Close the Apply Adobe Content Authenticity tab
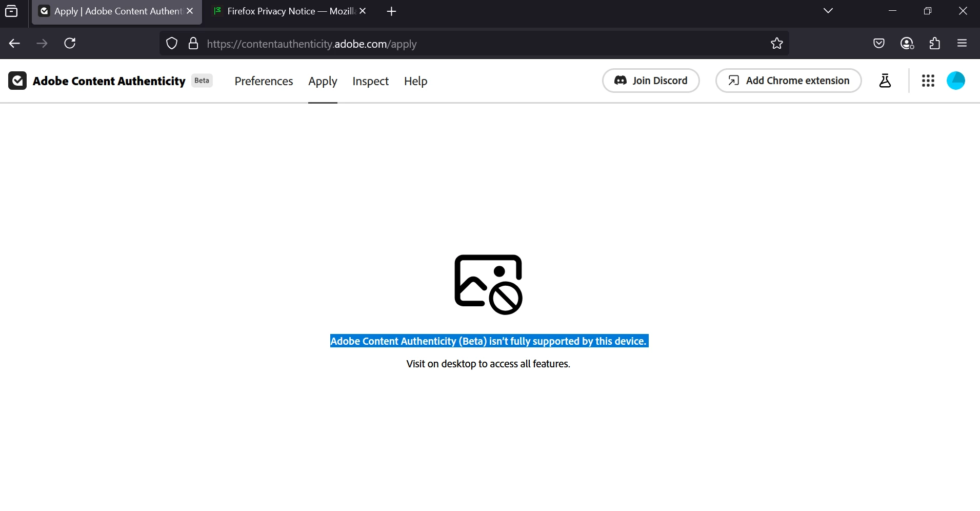The width and height of the screenshot is (980, 511). pos(190,11)
